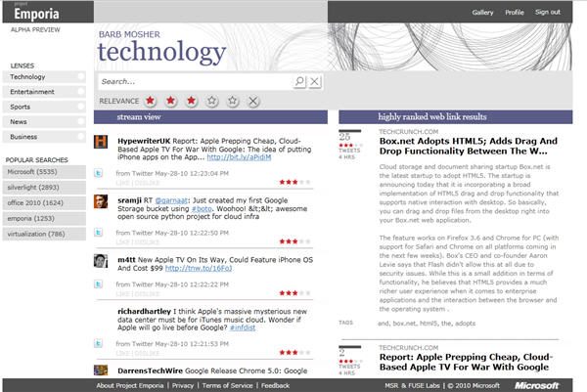Screen dimensions: 587x392
Task: Click the m4tt avatar
Action: coord(101,261)
